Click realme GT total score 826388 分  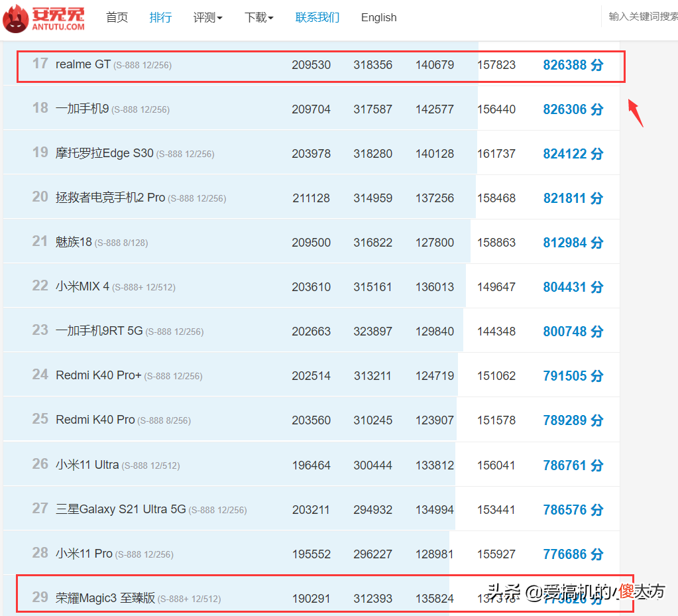click(x=573, y=65)
